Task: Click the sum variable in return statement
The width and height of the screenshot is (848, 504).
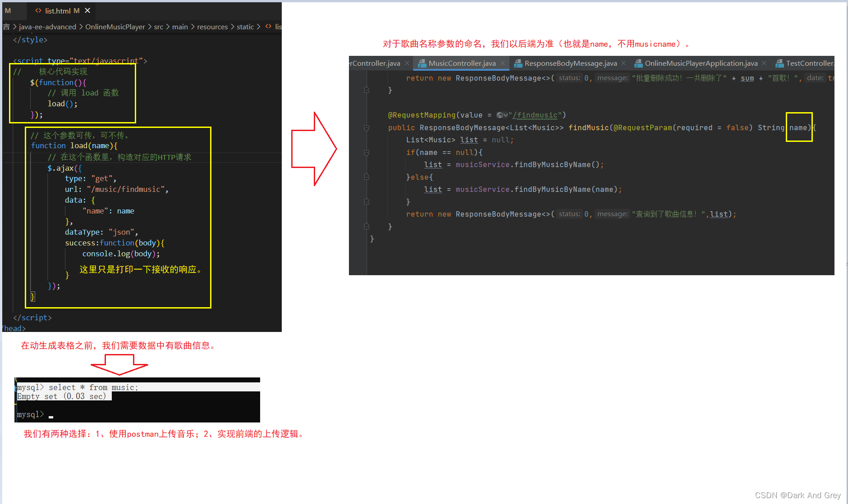Action: click(747, 78)
